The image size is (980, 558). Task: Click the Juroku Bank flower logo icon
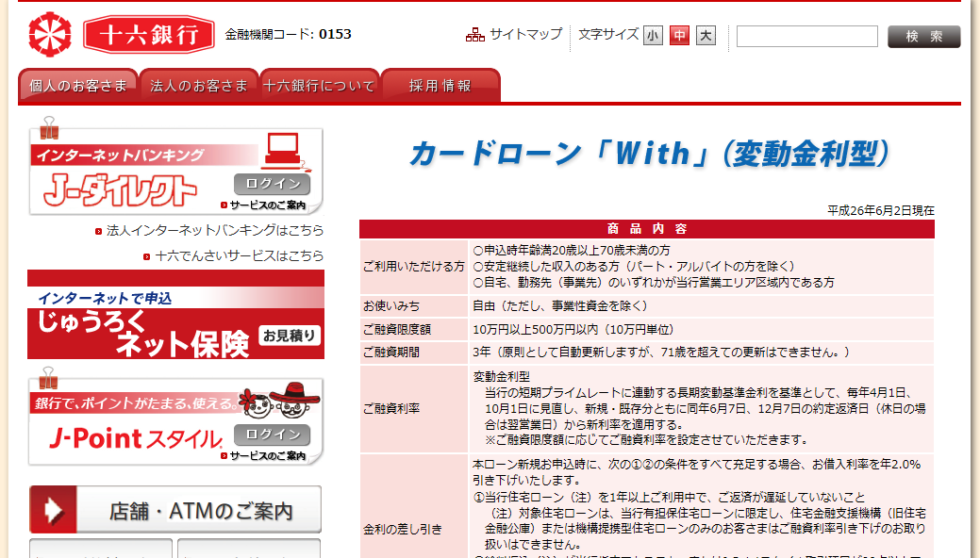click(x=50, y=34)
